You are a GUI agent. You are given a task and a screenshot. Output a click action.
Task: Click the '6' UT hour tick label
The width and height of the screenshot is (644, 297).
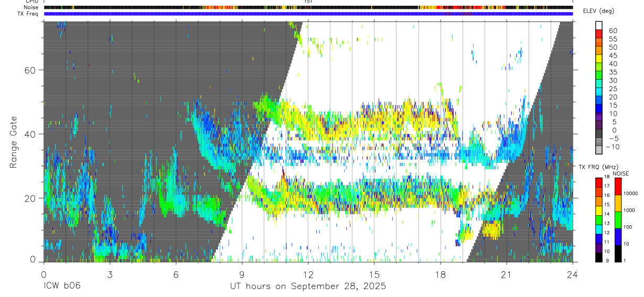[x=176, y=274]
